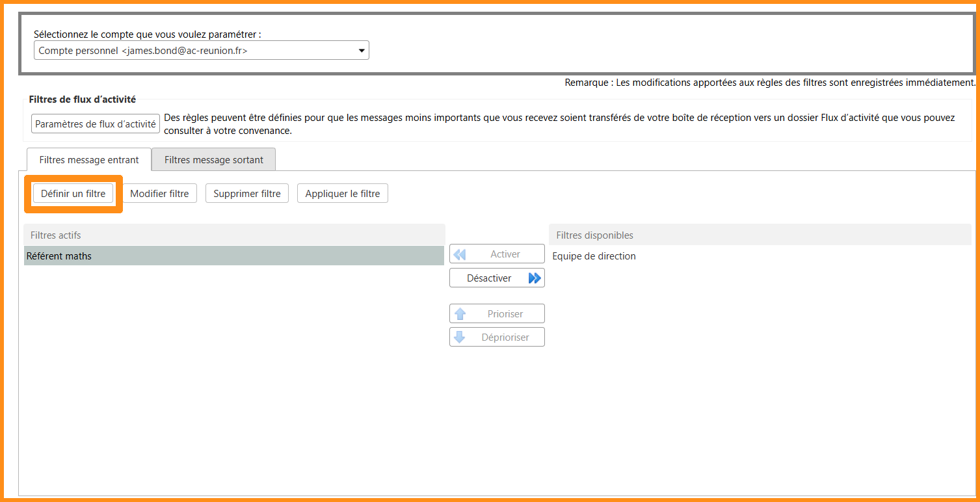Click the up arrow icon on Prioriser
This screenshot has height=502, width=980.
tap(460, 314)
